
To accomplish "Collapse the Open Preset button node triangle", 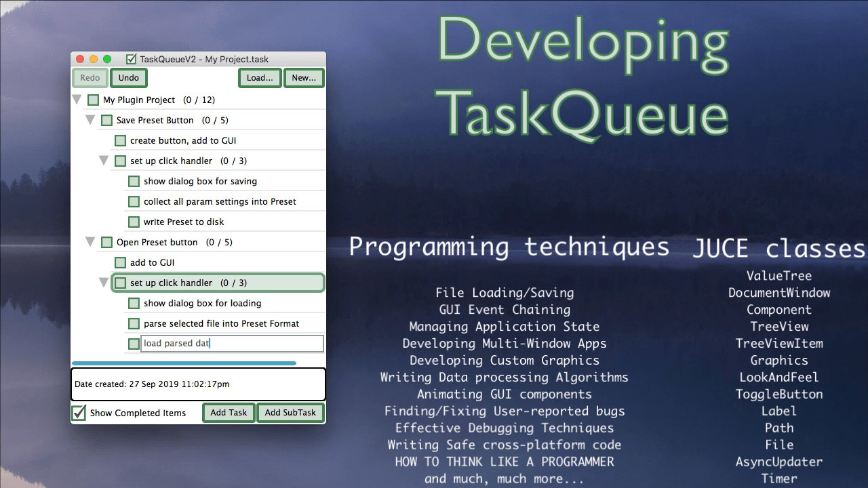I will pyautogui.click(x=90, y=242).
